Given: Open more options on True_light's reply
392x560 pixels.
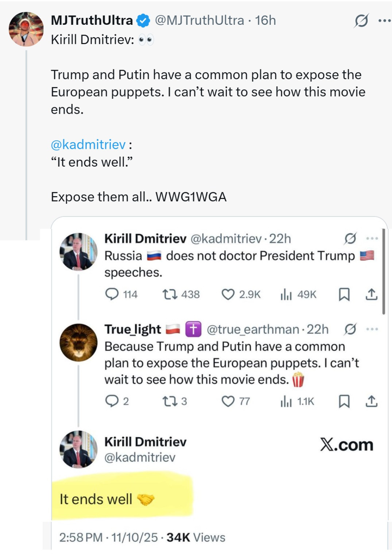Looking at the screenshot, I should 372,329.
